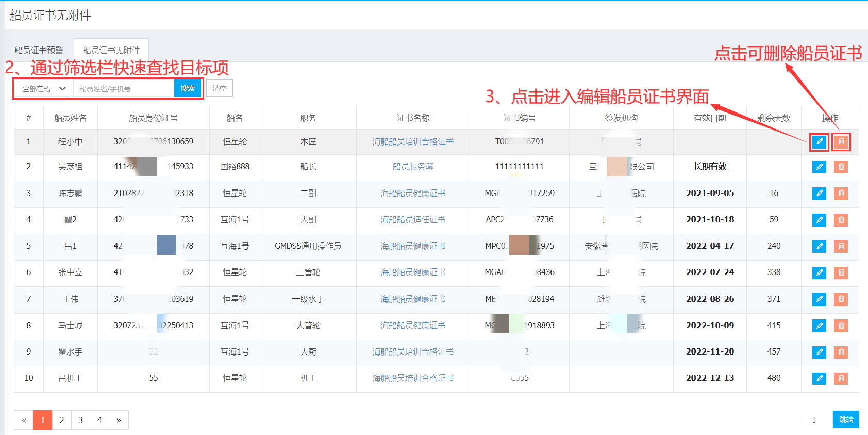Delete certificate for 吕1
The image size is (868, 435).
pyautogui.click(x=841, y=246)
